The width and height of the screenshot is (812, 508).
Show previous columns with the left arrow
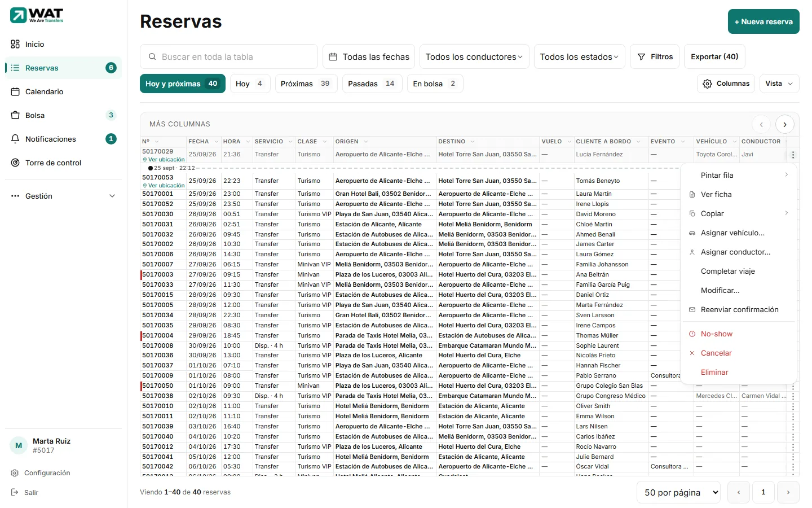click(x=761, y=124)
